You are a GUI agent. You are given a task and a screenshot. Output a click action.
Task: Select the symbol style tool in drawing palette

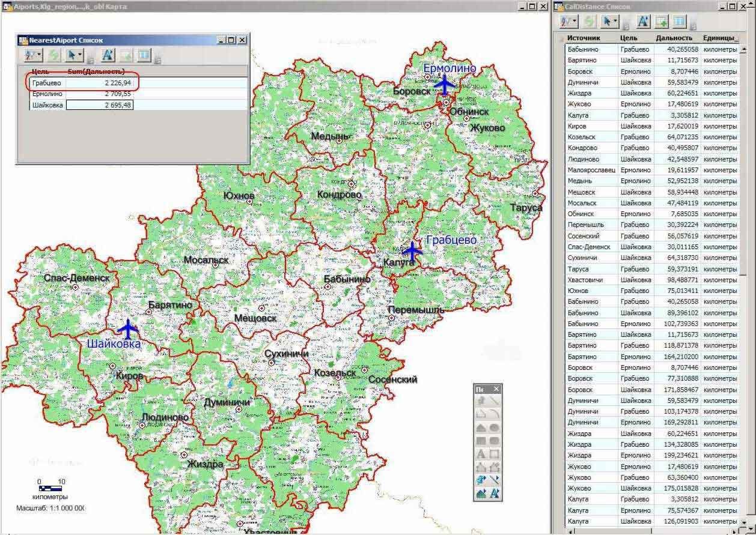click(481, 480)
